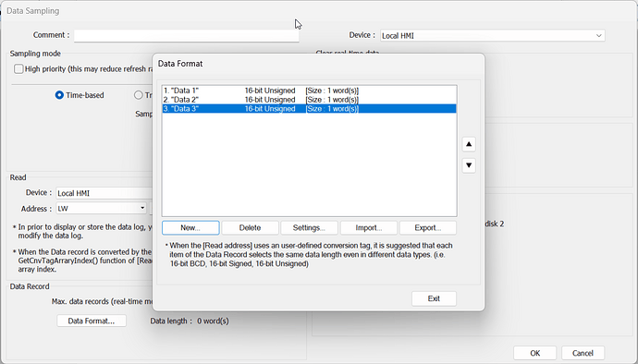Move selected data item up with arrow

(x=469, y=144)
